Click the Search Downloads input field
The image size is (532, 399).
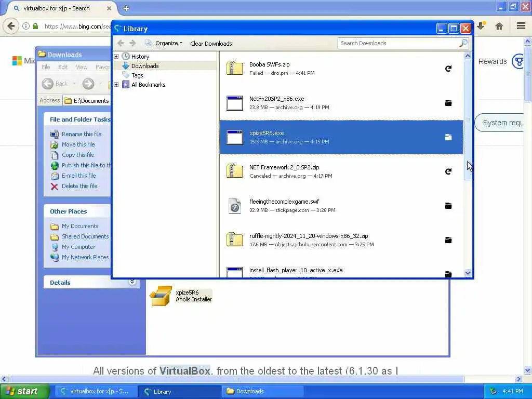click(398, 43)
